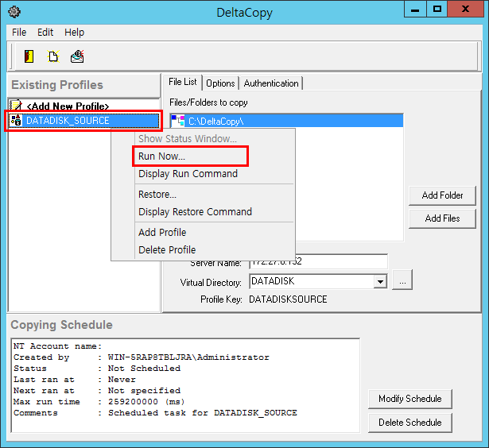Click the email envelope toolbar icon
The height and width of the screenshot is (448, 489).
tap(77, 56)
